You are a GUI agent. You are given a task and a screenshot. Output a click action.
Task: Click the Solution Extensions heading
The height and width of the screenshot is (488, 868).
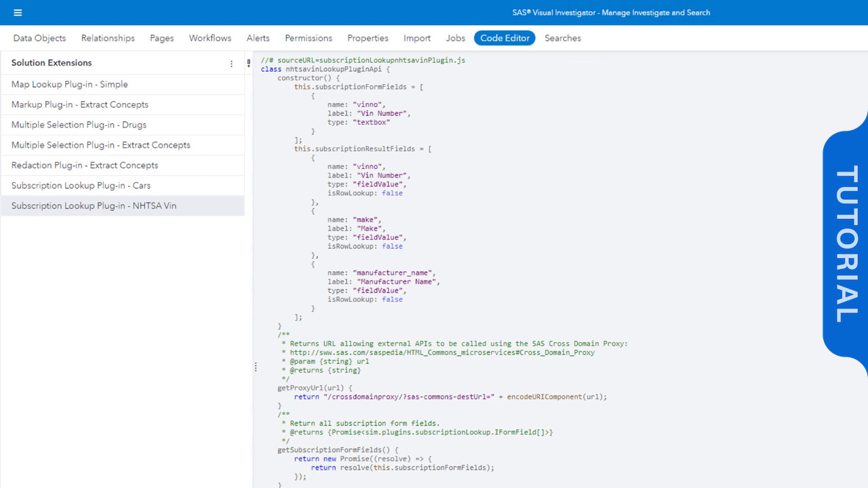pyautogui.click(x=52, y=63)
